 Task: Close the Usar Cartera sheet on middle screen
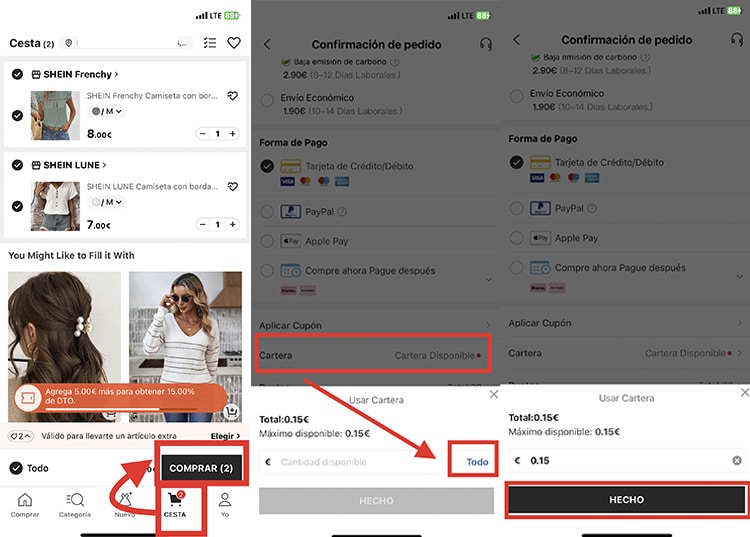coord(494,395)
